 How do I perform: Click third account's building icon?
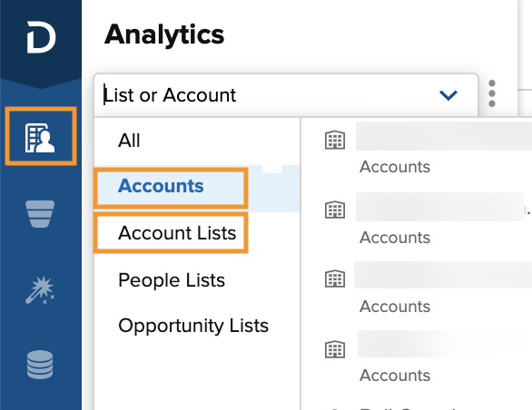point(335,278)
